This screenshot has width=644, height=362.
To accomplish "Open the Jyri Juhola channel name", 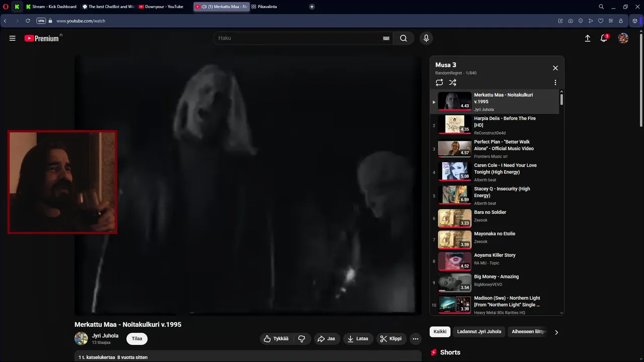I will point(105,336).
